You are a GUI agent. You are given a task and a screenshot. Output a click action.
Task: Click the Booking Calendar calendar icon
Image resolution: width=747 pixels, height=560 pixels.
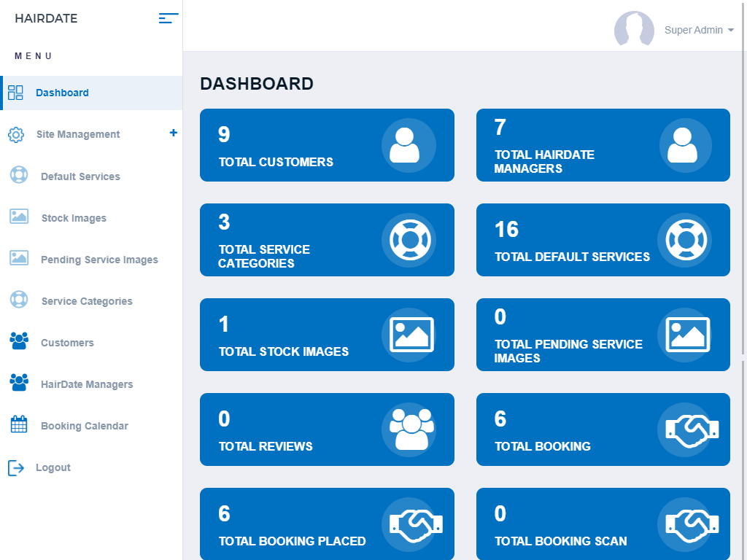pos(19,424)
